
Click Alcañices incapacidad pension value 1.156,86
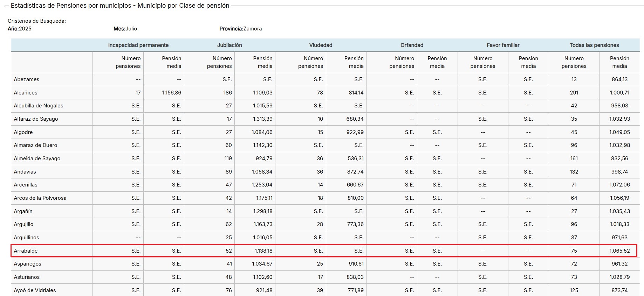pyautogui.click(x=171, y=93)
